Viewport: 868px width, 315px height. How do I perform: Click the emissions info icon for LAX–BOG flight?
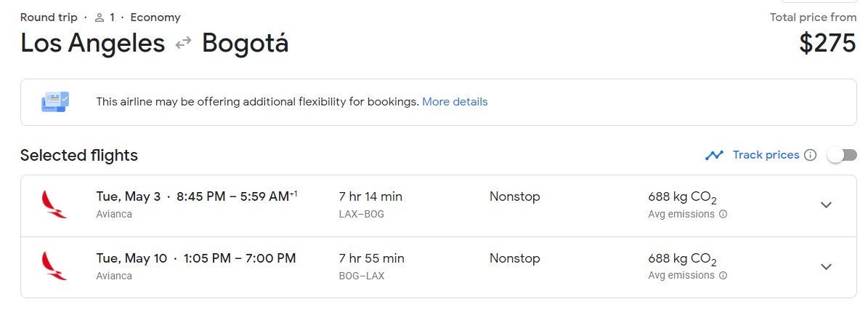pos(723,214)
